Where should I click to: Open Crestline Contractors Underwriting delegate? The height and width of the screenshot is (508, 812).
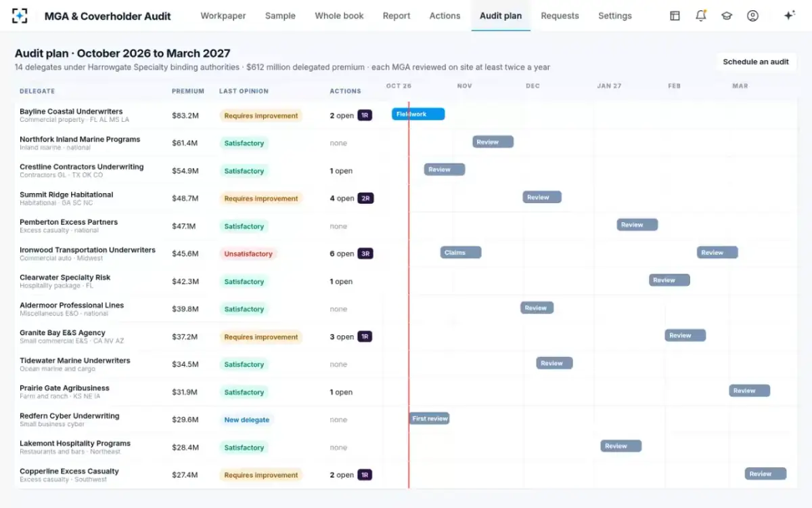(81, 167)
